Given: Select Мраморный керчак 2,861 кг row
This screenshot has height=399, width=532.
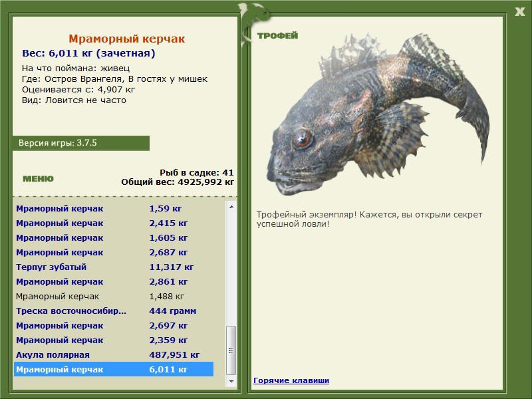Looking at the screenshot, I should [x=114, y=281].
